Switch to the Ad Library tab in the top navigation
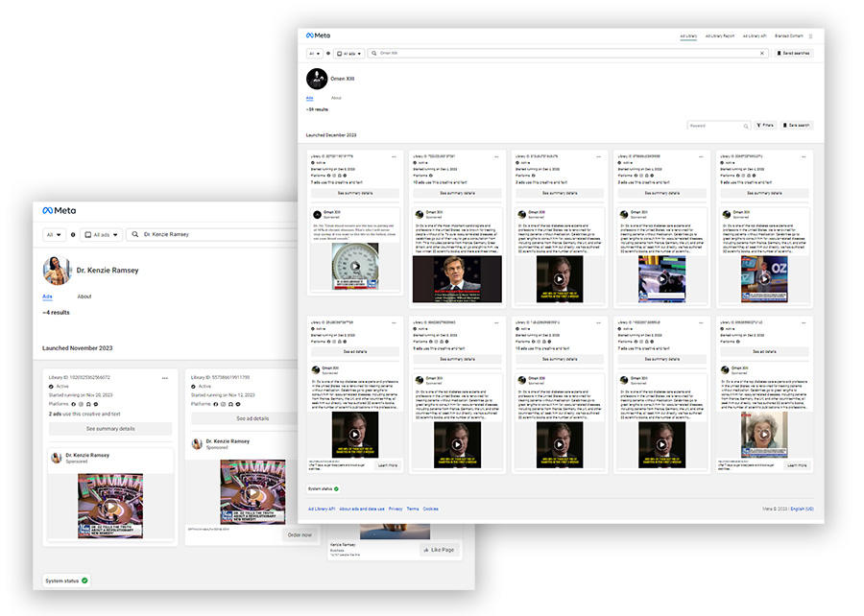Screen dimensions: 864x616 click(x=688, y=36)
